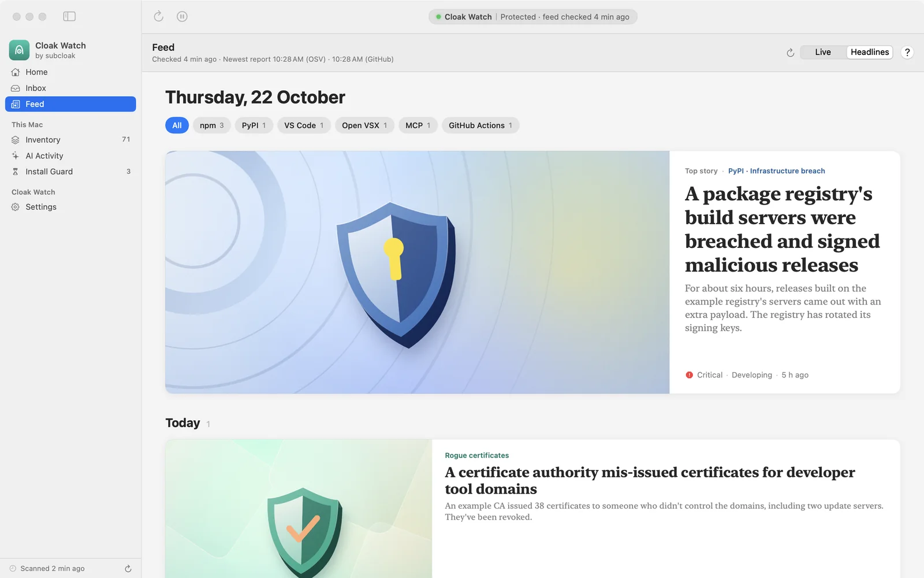This screenshot has width=924, height=578.
Task: Open AI Activity in the sidebar
Action: tap(70, 155)
